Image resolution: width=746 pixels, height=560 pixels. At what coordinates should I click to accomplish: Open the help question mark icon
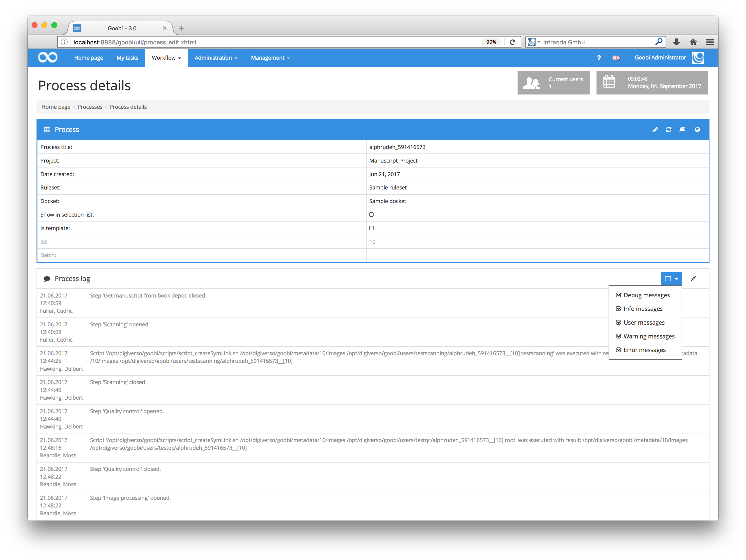(x=599, y=58)
